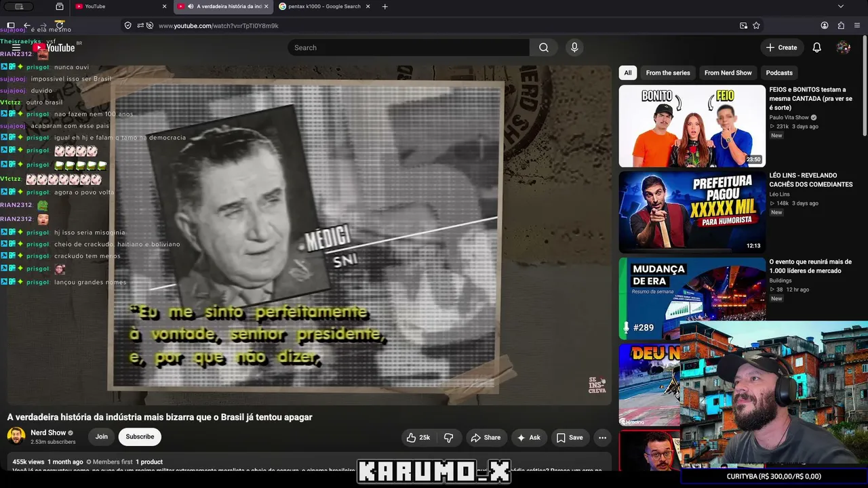Dislike the video
868x488 pixels.
[448, 438]
